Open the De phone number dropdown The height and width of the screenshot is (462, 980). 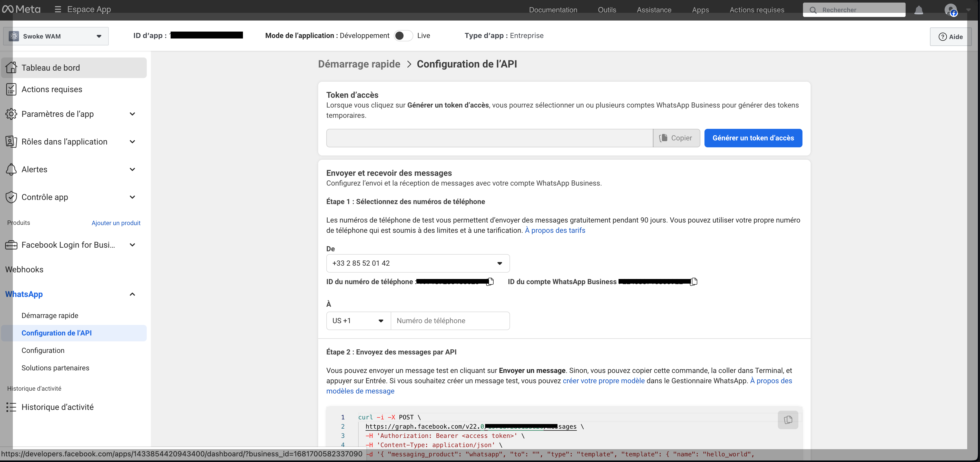coord(418,263)
